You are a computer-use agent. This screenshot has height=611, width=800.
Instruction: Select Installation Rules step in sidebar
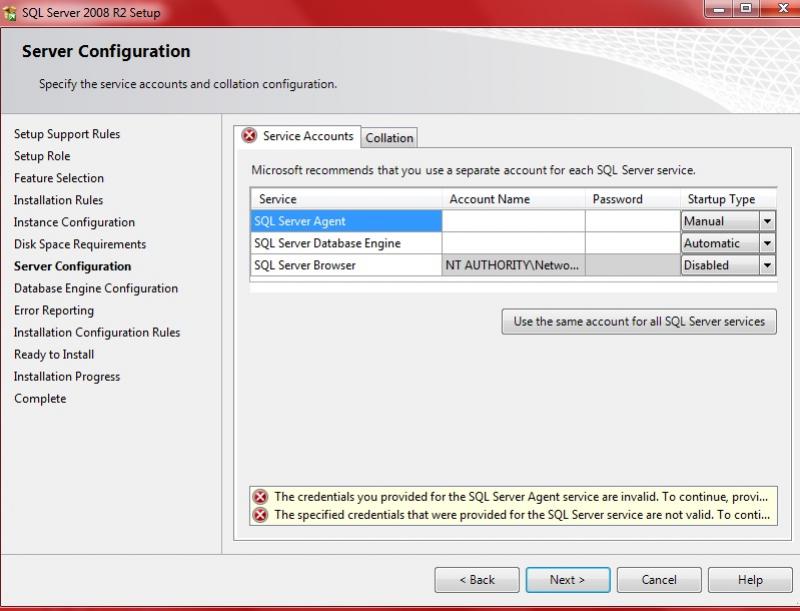tap(58, 200)
